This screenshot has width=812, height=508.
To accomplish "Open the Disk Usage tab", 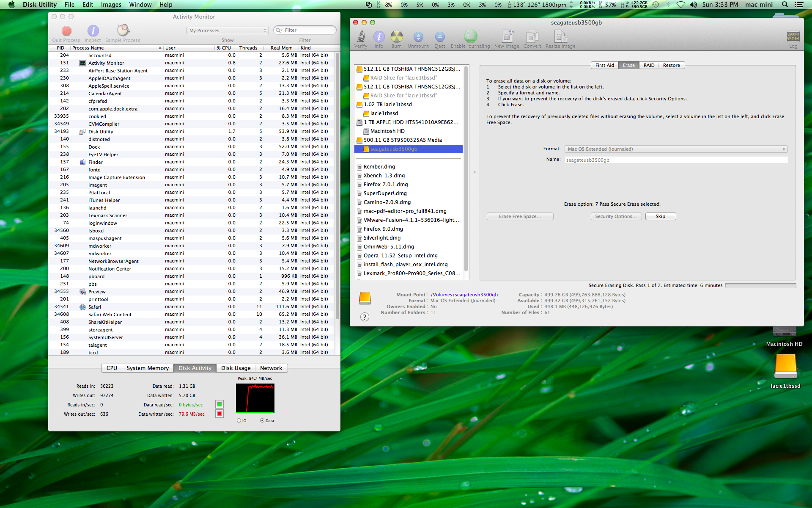I will point(236,368).
